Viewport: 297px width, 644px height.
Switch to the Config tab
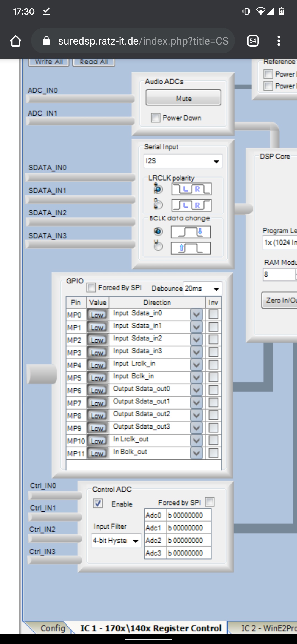point(53,628)
